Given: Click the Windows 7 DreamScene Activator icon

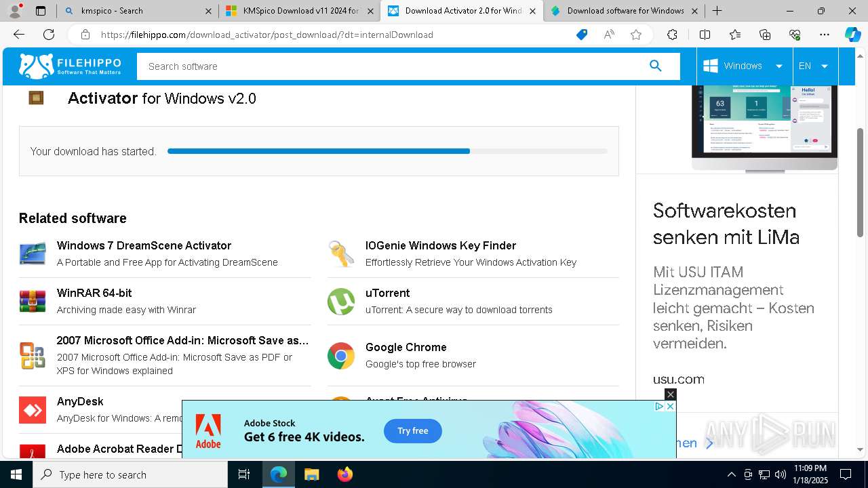Looking at the screenshot, I should pyautogui.click(x=33, y=253).
